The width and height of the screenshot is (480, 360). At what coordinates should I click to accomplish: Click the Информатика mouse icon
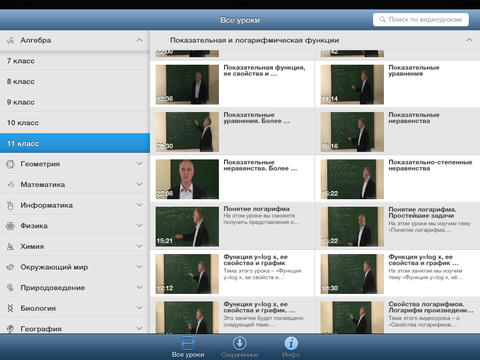[x=10, y=205]
